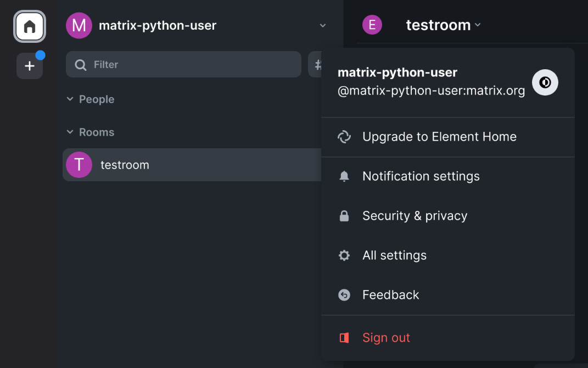Click the Upgrade to Element Home refresh icon

click(x=344, y=137)
